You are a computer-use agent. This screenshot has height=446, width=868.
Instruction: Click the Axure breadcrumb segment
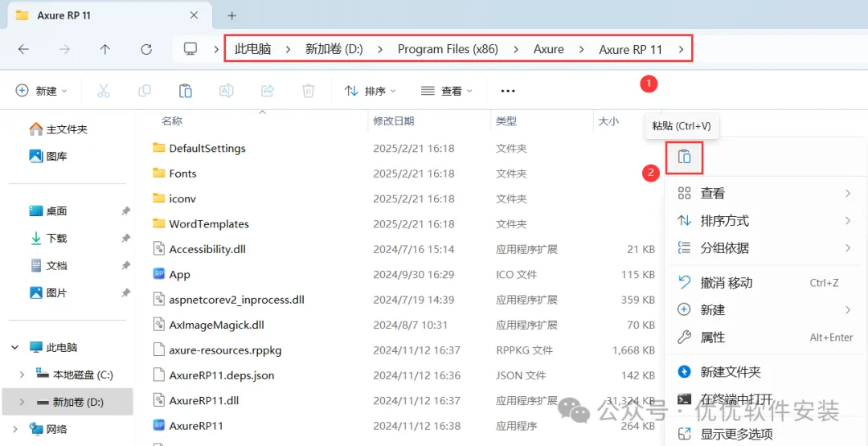coord(549,49)
